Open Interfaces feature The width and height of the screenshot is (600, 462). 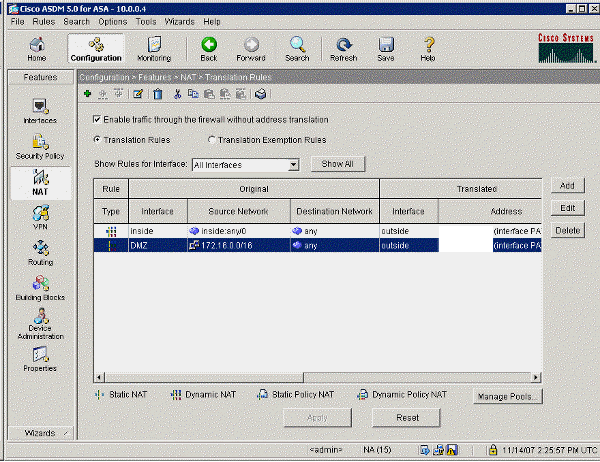[40, 111]
